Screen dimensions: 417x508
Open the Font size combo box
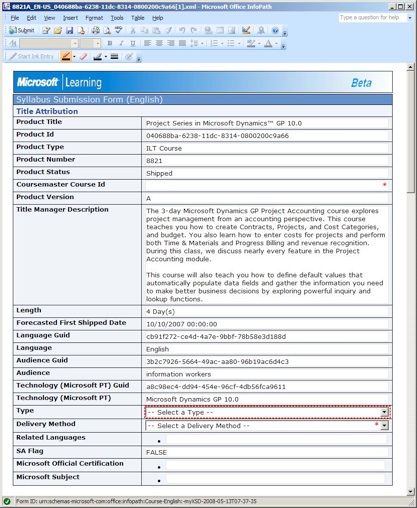coord(90,43)
